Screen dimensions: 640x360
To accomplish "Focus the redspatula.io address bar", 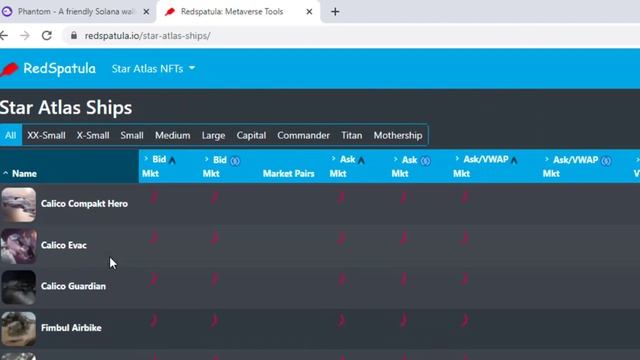I will pos(351,36).
